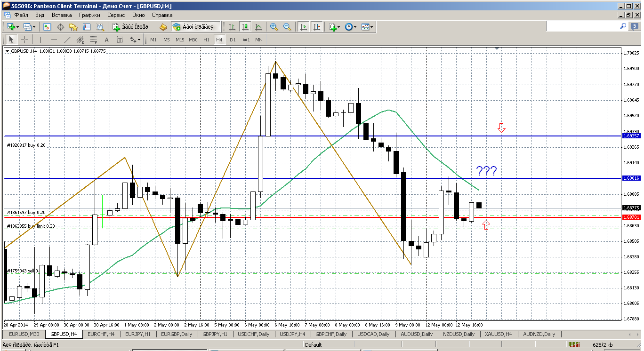This screenshot has width=644, height=351.
Task: Select the trendline tool
Action: [x=67, y=40]
